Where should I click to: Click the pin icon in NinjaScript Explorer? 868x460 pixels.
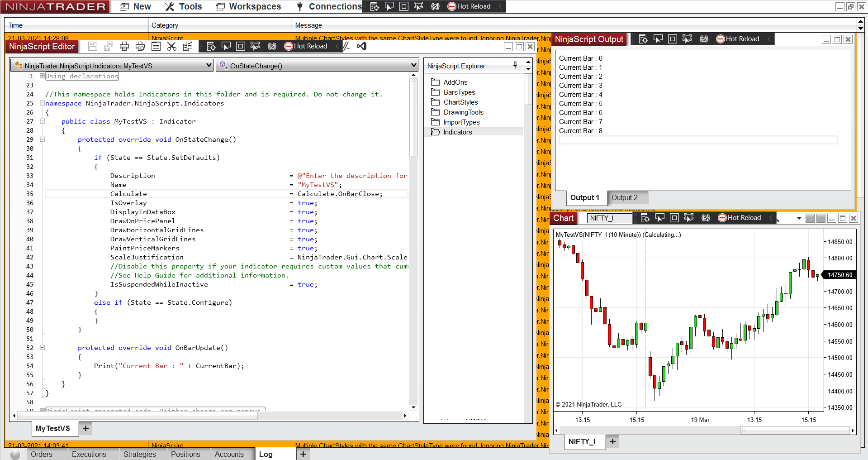[x=515, y=65]
